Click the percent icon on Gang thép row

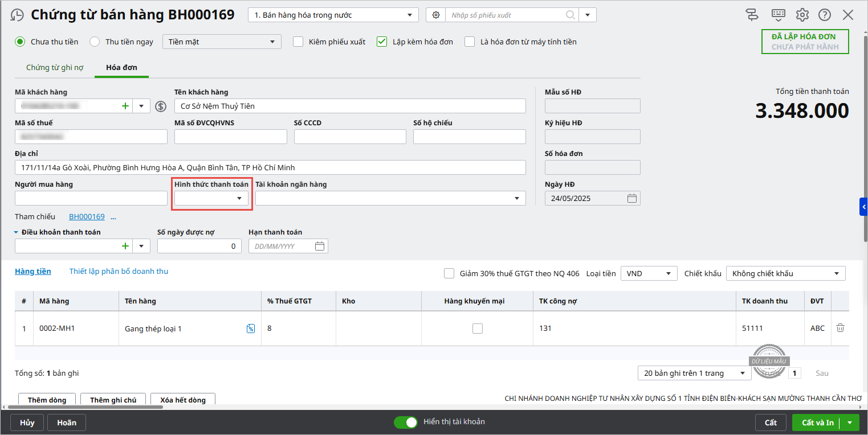(x=251, y=329)
